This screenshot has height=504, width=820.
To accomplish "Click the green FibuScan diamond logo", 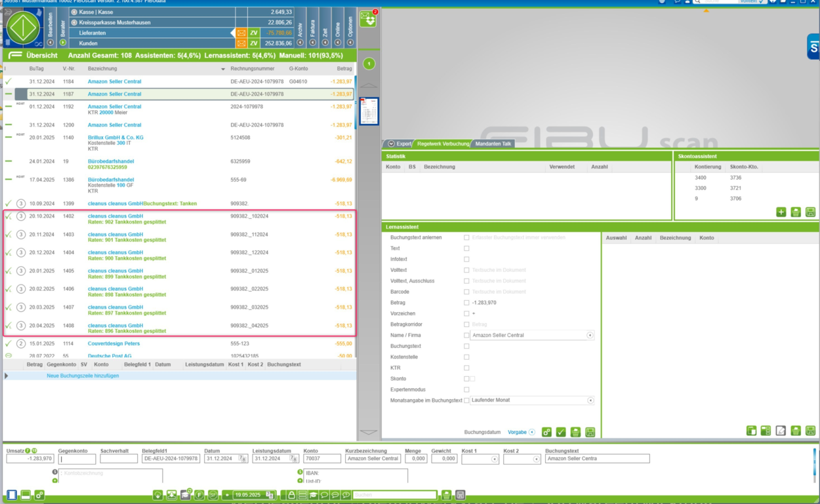I will pyautogui.click(x=24, y=28).
